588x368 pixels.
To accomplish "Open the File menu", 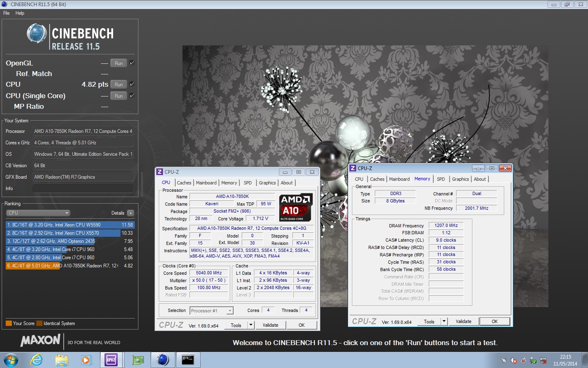I will coord(7,13).
